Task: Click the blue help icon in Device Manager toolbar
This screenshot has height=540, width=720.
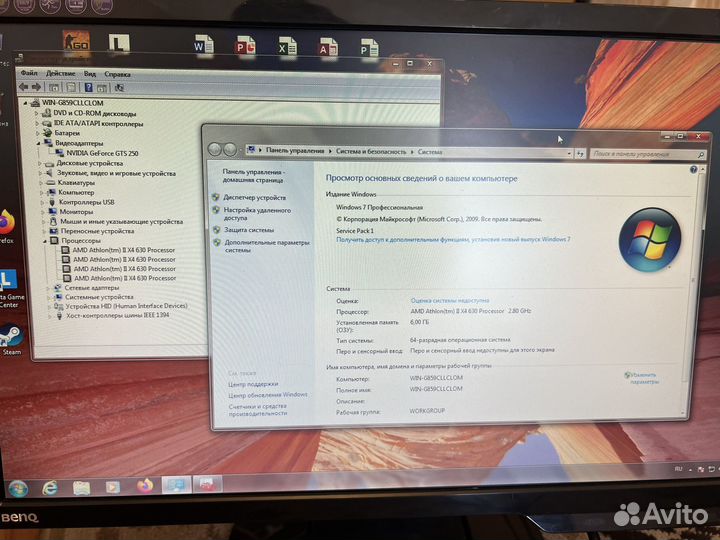Action: click(89, 87)
